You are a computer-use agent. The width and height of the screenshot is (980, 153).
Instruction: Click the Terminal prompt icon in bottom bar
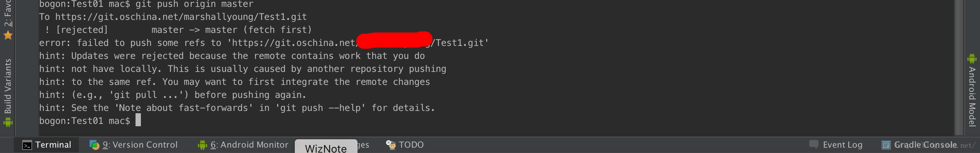coord(27,145)
